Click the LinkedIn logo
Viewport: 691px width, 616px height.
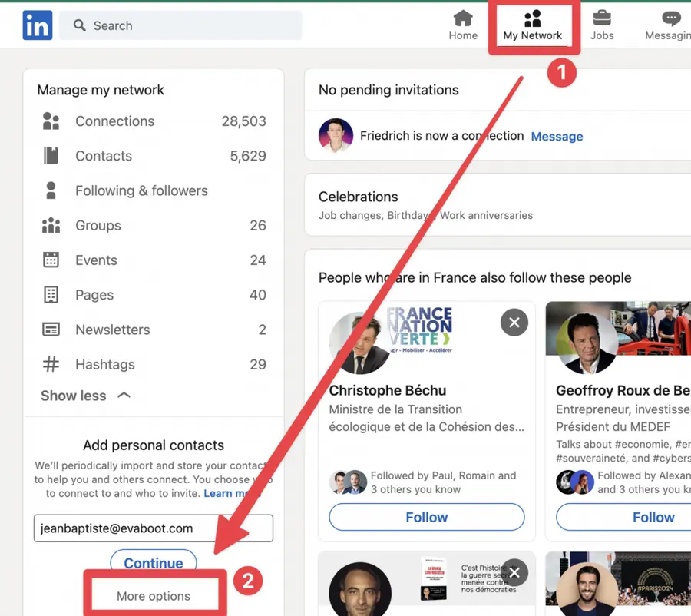(x=37, y=25)
